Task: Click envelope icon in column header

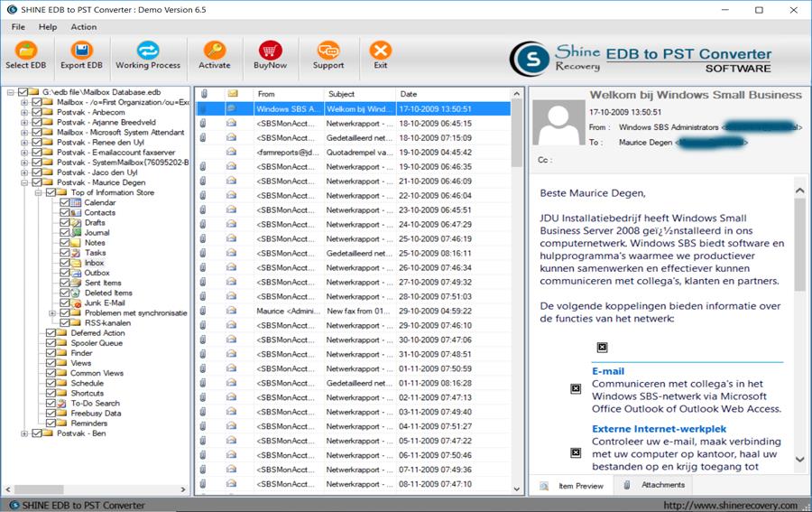Action: (233, 94)
